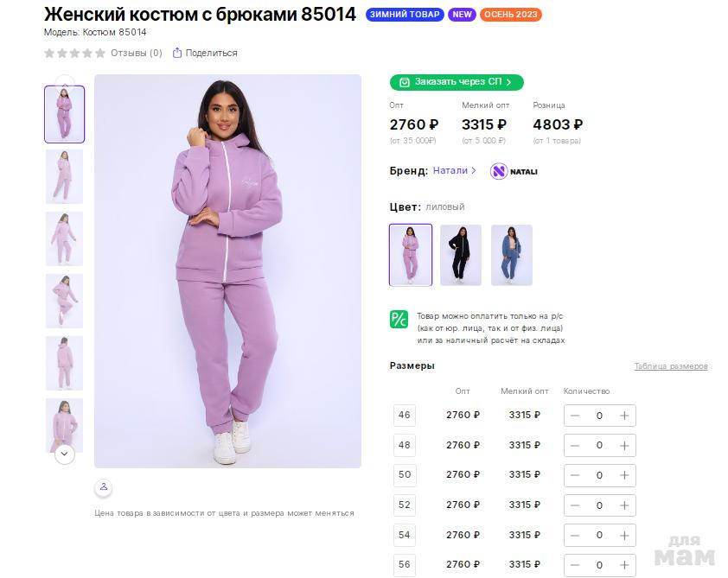Screen dimensions: 728x578
Task: Click the star rating icons
Action: click(x=74, y=53)
